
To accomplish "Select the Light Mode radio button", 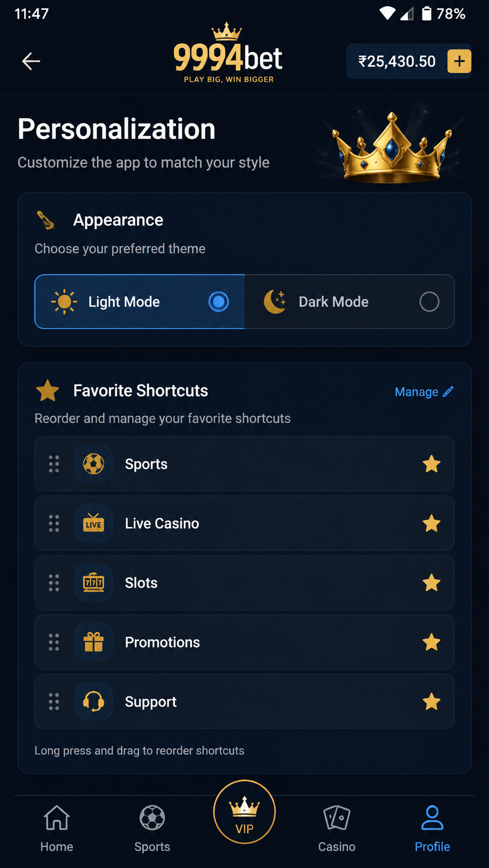I will click(219, 302).
